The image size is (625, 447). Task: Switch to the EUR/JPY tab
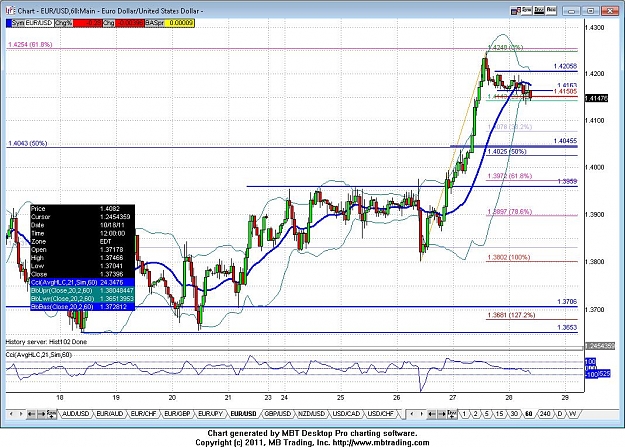pos(210,414)
